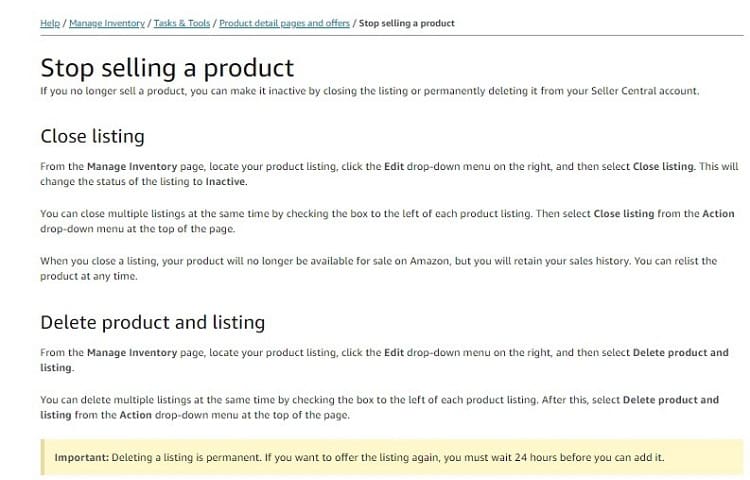The image size is (750, 480).
Task: Click bold Action in the delete multiple listings paragraph
Action: 135,415
